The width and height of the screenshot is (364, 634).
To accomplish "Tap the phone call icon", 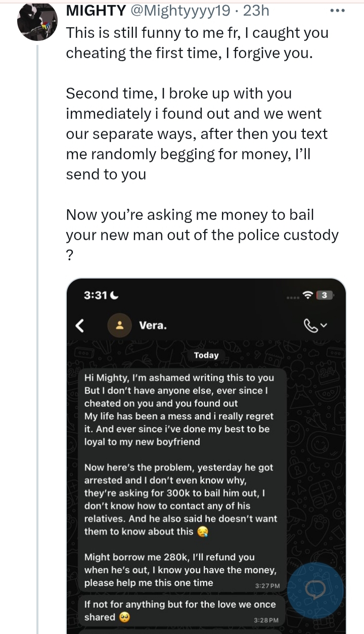I will click(310, 326).
